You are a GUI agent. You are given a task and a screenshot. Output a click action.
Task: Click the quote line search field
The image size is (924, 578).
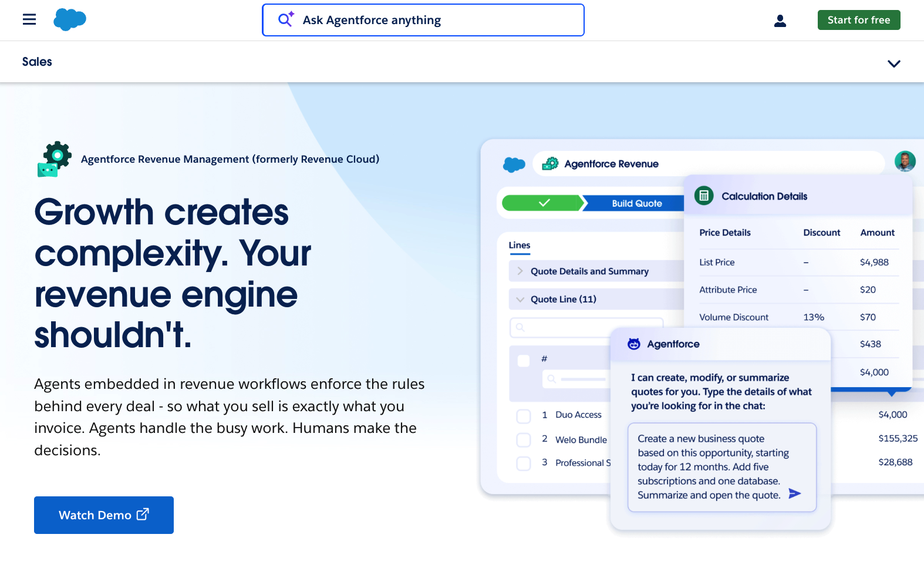click(586, 327)
